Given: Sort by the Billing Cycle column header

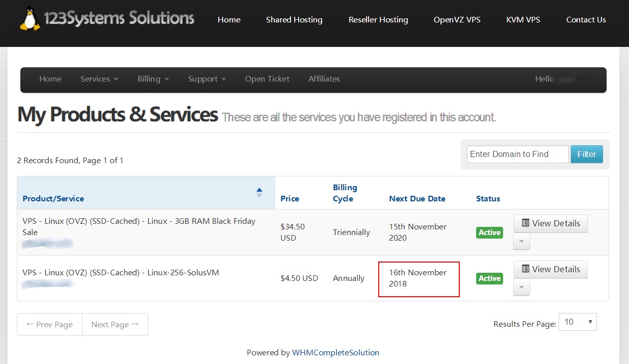Looking at the screenshot, I should pyautogui.click(x=345, y=193).
